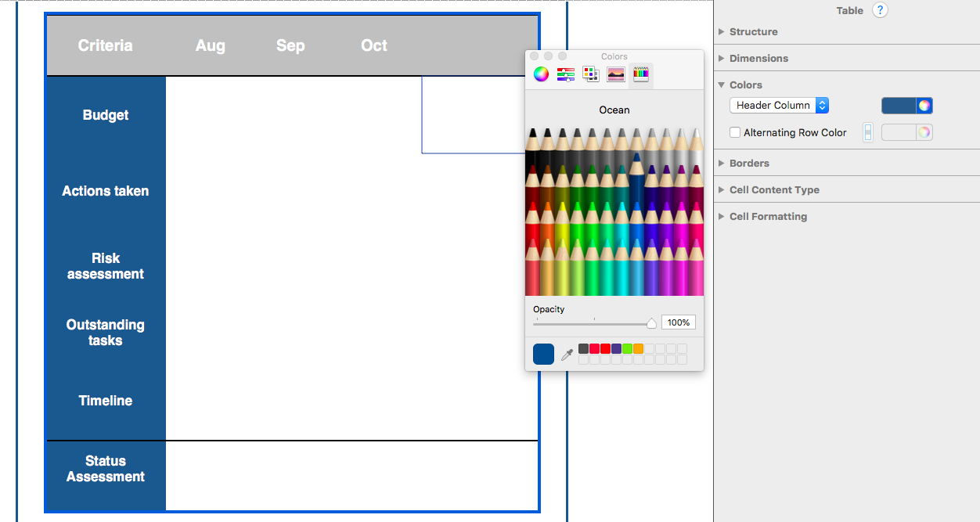Open the Alternating Row Color well
Image resolution: width=980 pixels, height=522 pixels.
[x=906, y=131]
